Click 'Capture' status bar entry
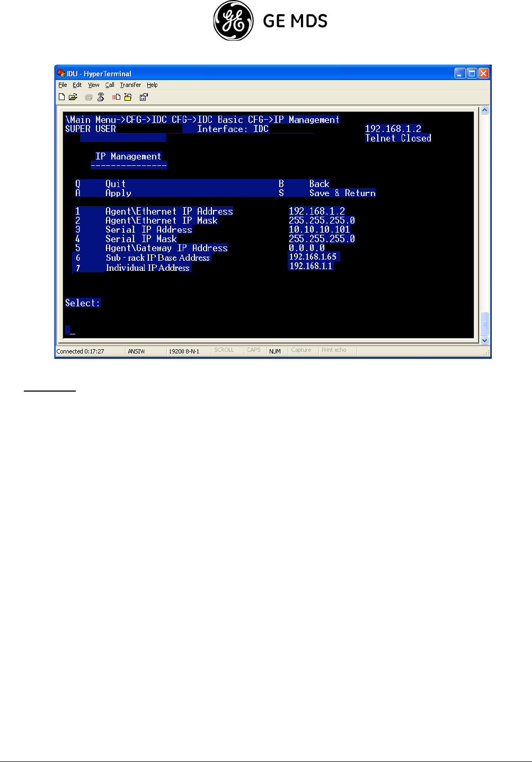The width and height of the screenshot is (532, 762). (302, 350)
